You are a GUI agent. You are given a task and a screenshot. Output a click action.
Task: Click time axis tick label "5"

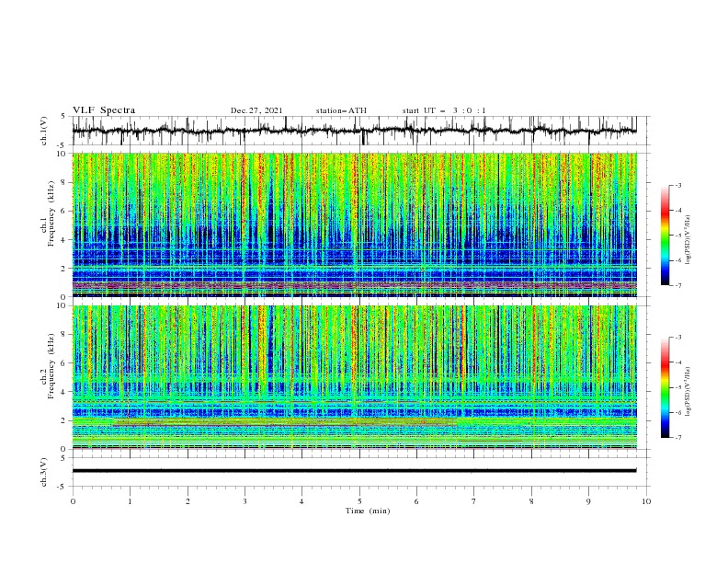pos(359,501)
